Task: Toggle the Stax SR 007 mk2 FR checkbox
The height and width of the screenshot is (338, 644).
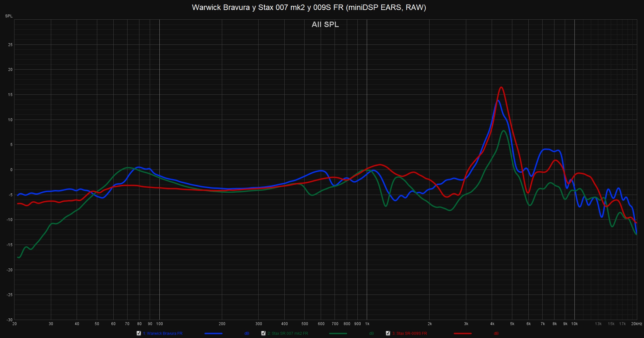Action: pos(263,333)
